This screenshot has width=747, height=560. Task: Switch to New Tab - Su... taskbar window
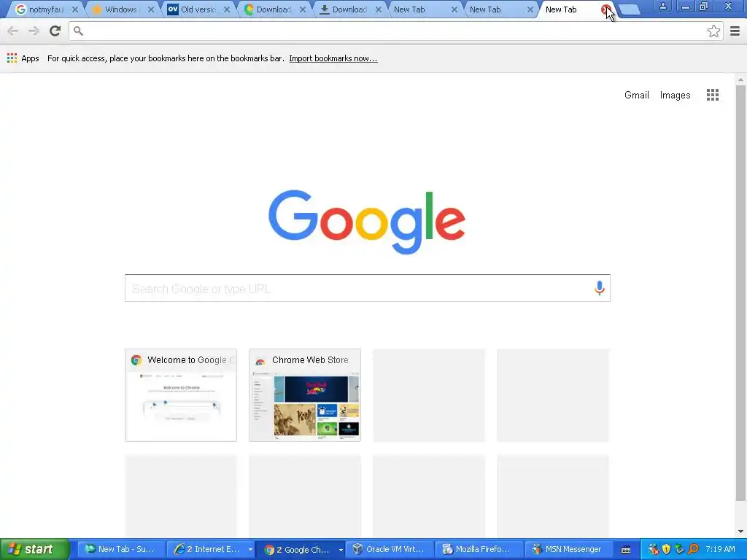coord(121,549)
